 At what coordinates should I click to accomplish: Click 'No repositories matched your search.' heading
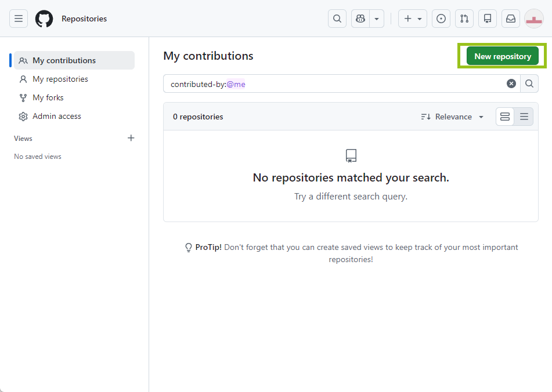point(351,177)
